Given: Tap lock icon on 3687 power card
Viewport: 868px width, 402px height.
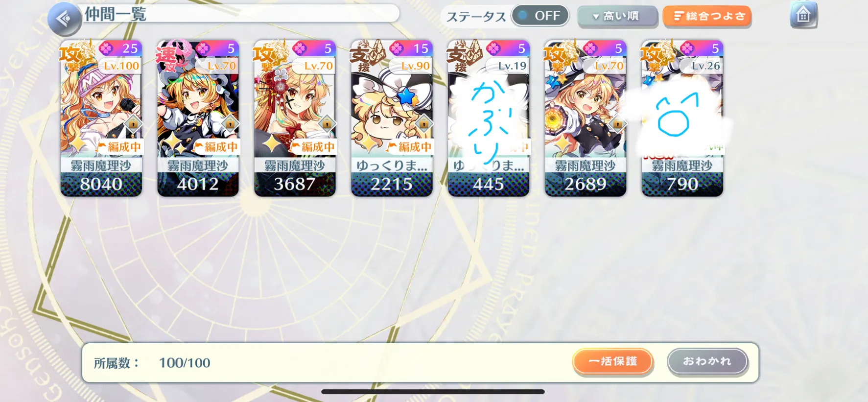Looking at the screenshot, I should tap(327, 124).
